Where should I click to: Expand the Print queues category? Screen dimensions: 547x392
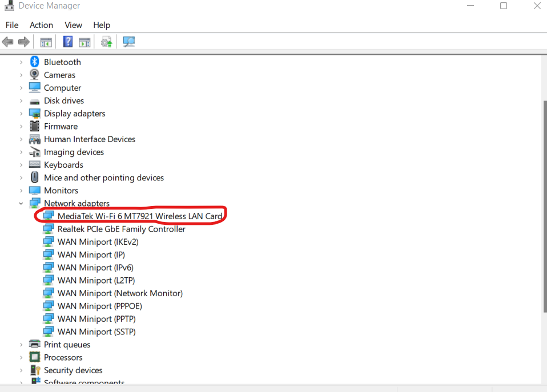21,345
